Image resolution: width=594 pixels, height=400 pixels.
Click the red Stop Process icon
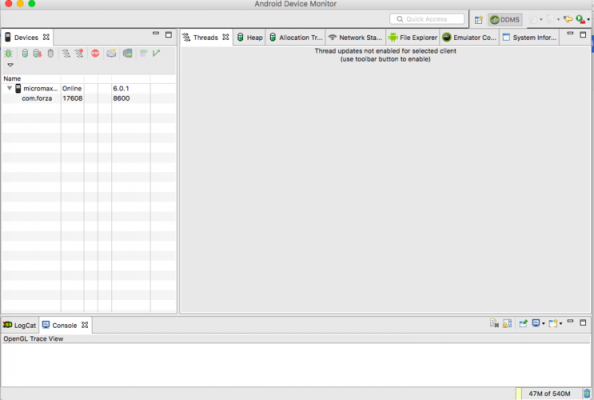click(95, 53)
